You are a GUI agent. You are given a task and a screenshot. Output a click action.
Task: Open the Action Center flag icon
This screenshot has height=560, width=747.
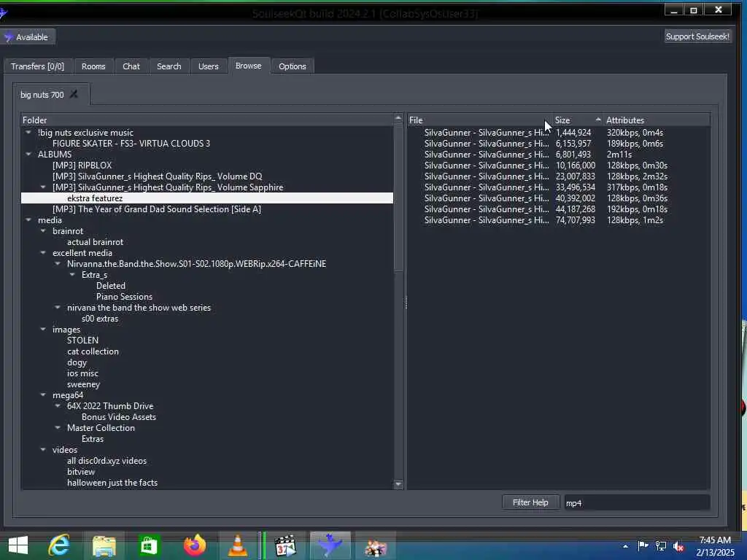click(643, 546)
